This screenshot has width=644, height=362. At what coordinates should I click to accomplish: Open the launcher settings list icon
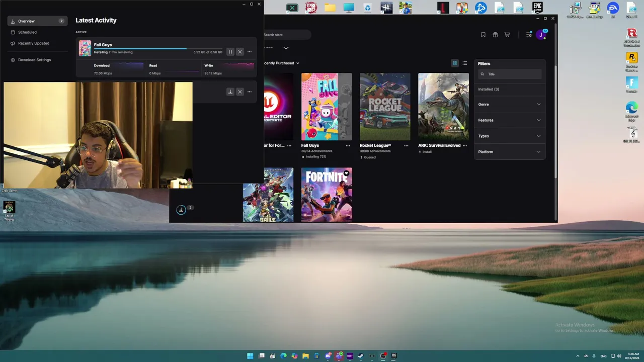pos(529,35)
